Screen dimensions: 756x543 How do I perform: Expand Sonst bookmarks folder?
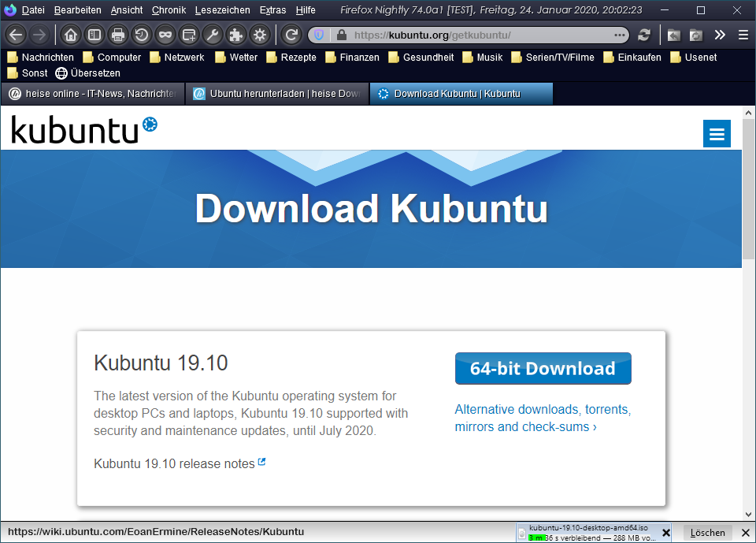coord(28,73)
